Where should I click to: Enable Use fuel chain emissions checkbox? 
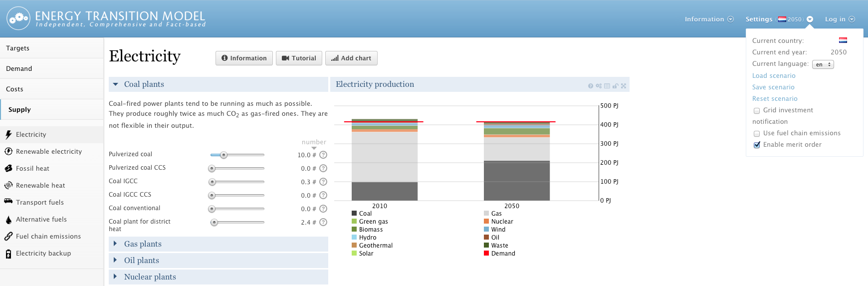[757, 134]
